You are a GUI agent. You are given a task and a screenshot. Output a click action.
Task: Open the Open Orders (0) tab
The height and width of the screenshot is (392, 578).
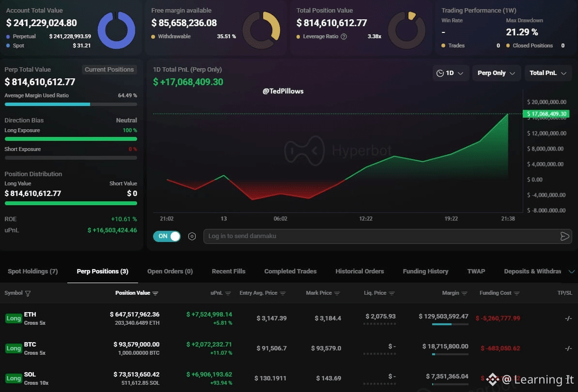(170, 271)
